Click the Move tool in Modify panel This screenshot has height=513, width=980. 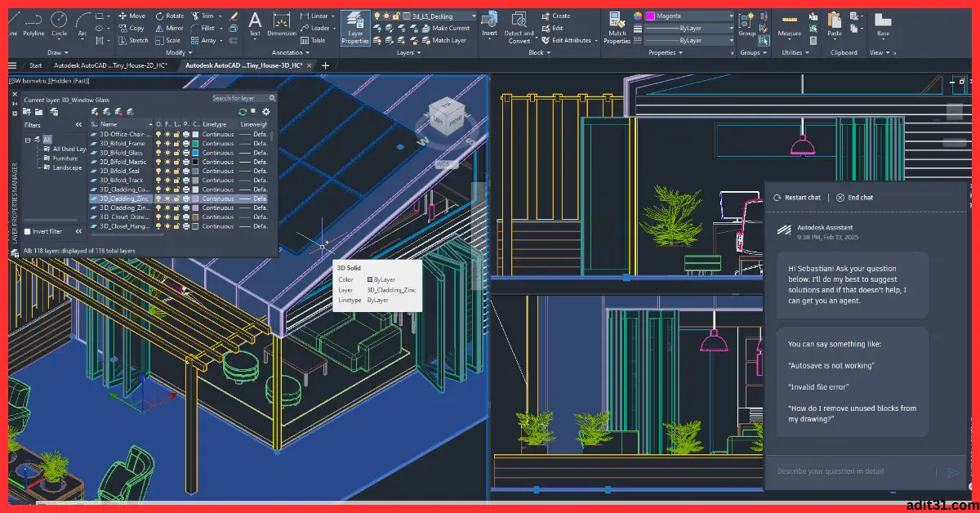click(131, 16)
